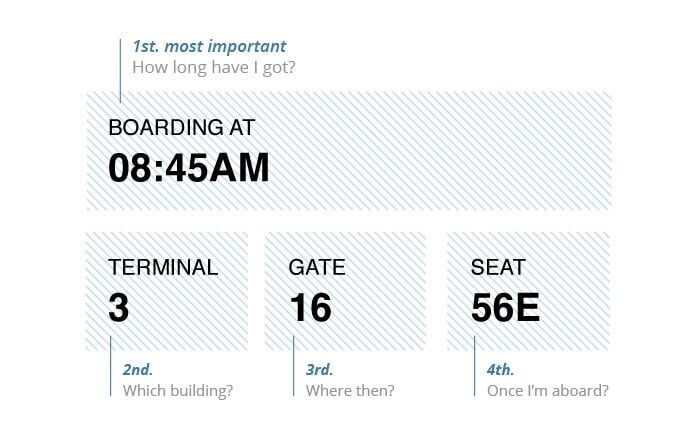Click empty hatched area of boarding panel
This screenshot has width=700, height=434.
tap(438, 152)
